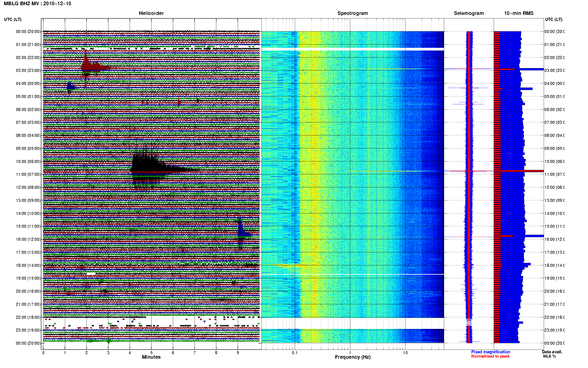Select the 'Seismogram' panel heading
Viewport: 588px width, 368px height.
tap(469, 13)
